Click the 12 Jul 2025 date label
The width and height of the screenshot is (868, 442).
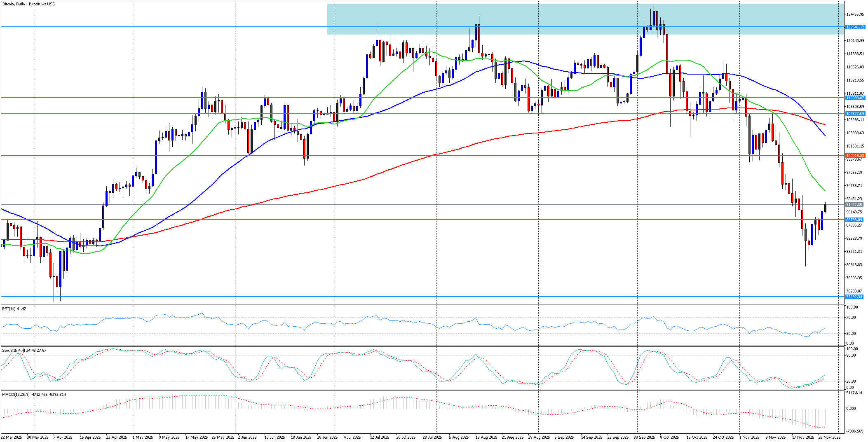click(380, 437)
